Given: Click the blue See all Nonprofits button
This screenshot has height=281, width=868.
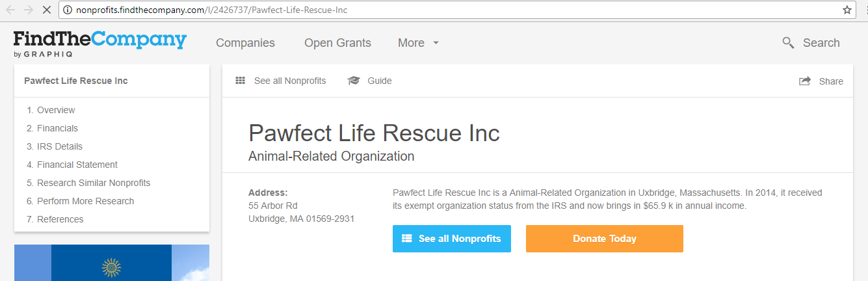Looking at the screenshot, I should (x=451, y=239).
